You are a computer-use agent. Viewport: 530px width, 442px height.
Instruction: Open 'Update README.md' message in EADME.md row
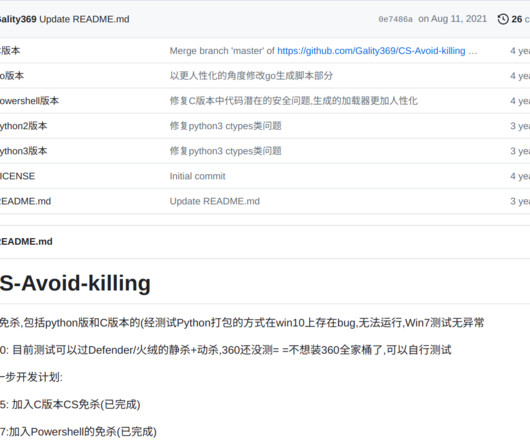pyautogui.click(x=215, y=201)
